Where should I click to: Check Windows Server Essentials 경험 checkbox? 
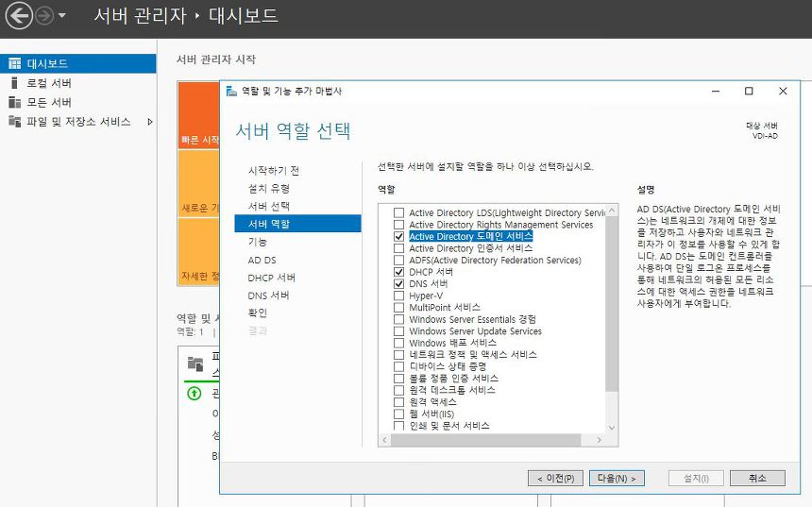(x=398, y=319)
